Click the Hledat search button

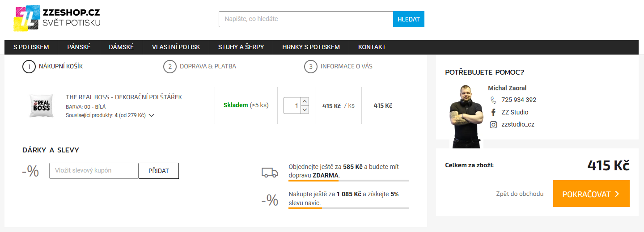[408, 19]
